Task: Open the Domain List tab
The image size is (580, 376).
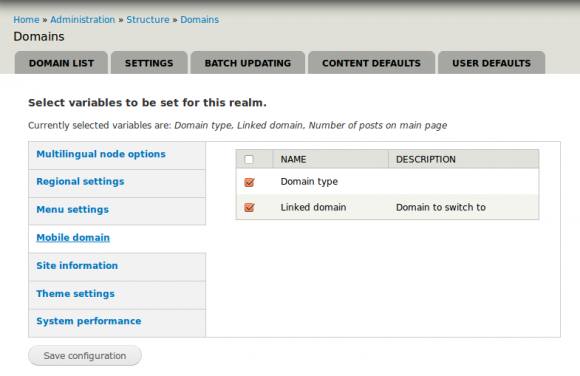Action: [x=61, y=63]
